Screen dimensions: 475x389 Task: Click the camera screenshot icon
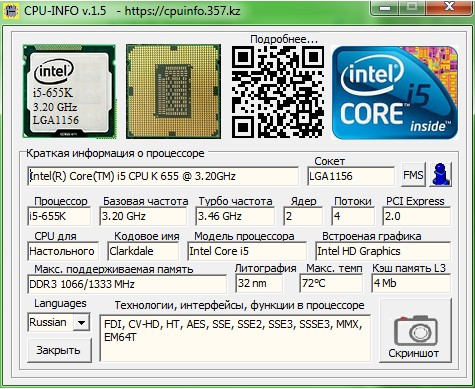click(x=416, y=331)
